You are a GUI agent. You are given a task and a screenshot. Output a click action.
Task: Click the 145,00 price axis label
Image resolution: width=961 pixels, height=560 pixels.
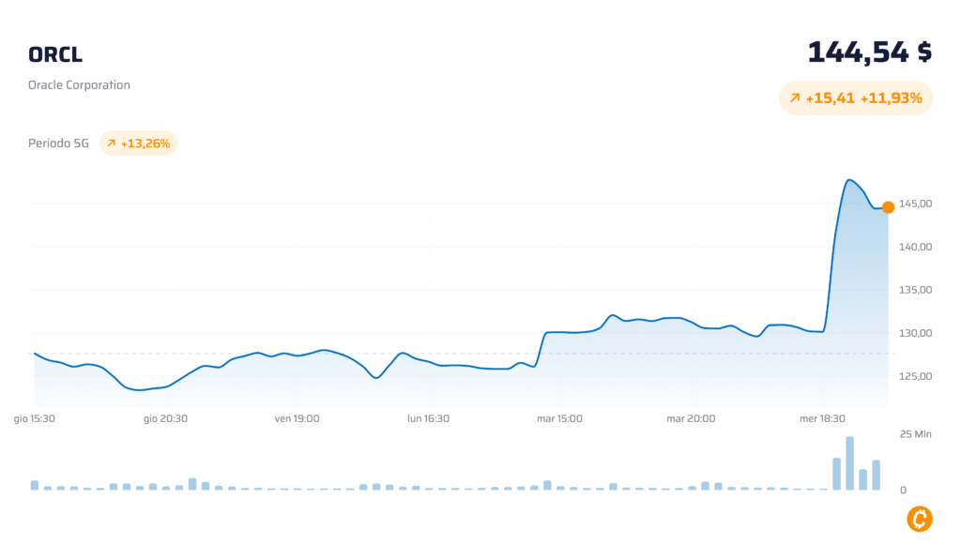[916, 204]
